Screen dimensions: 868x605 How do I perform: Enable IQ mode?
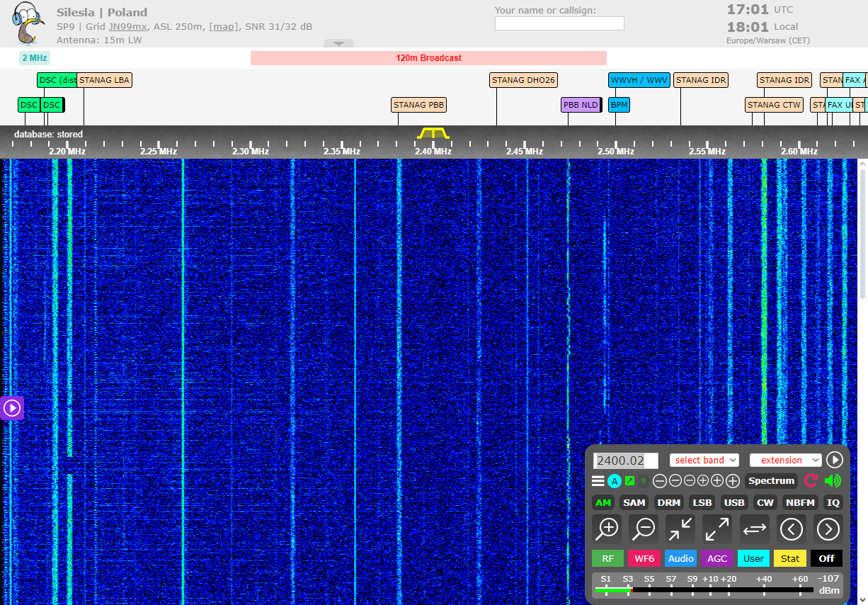pyautogui.click(x=833, y=502)
